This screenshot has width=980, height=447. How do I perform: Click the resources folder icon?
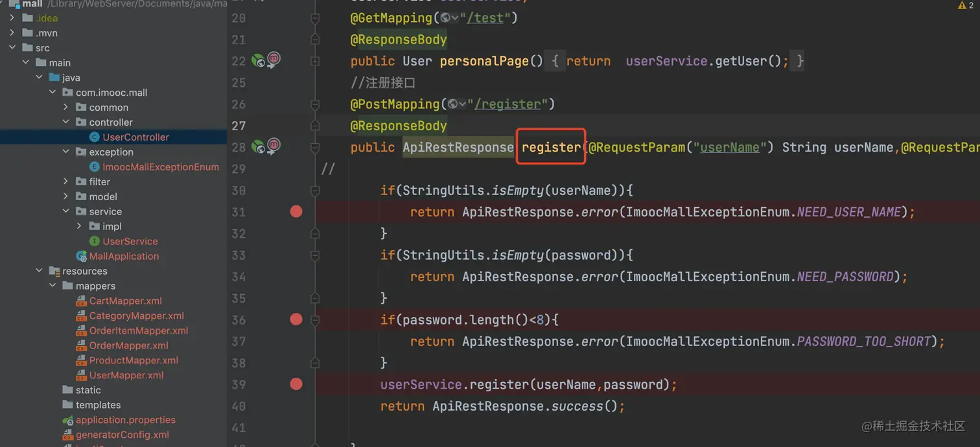point(54,271)
